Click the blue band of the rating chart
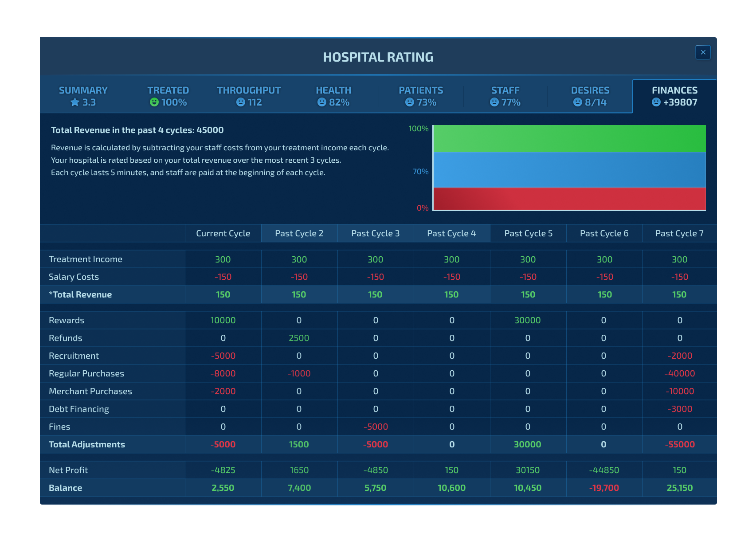Screen dimensions: 756x556 coord(569,170)
